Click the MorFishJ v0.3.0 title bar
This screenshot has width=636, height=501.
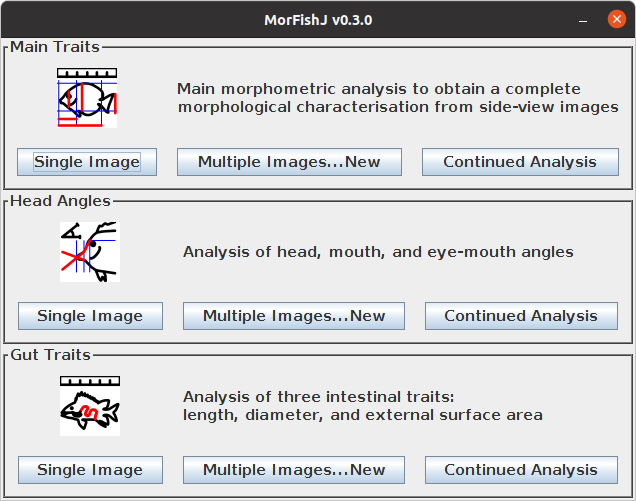click(x=318, y=19)
